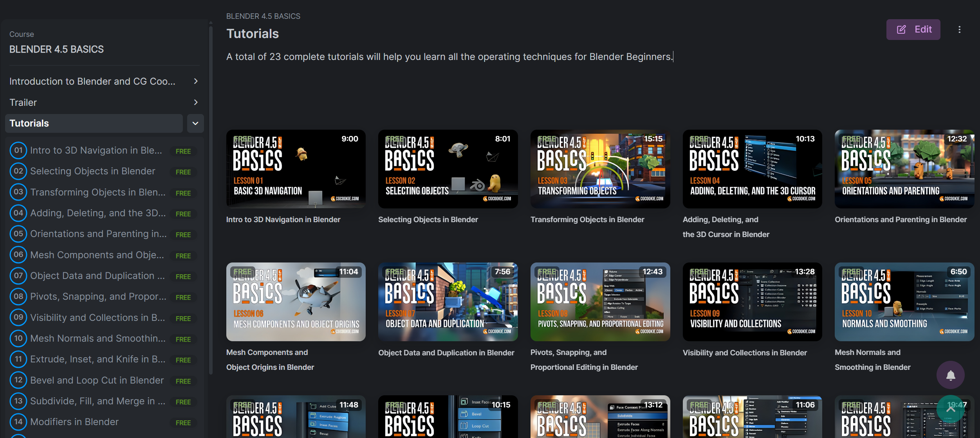
Task: Click Pivots, Snapping, and Proportional Editing title
Action: [x=584, y=360]
